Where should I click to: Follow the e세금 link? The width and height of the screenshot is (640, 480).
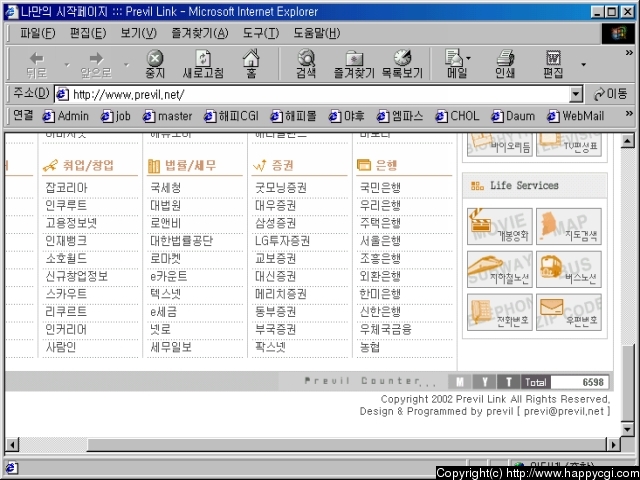163,312
